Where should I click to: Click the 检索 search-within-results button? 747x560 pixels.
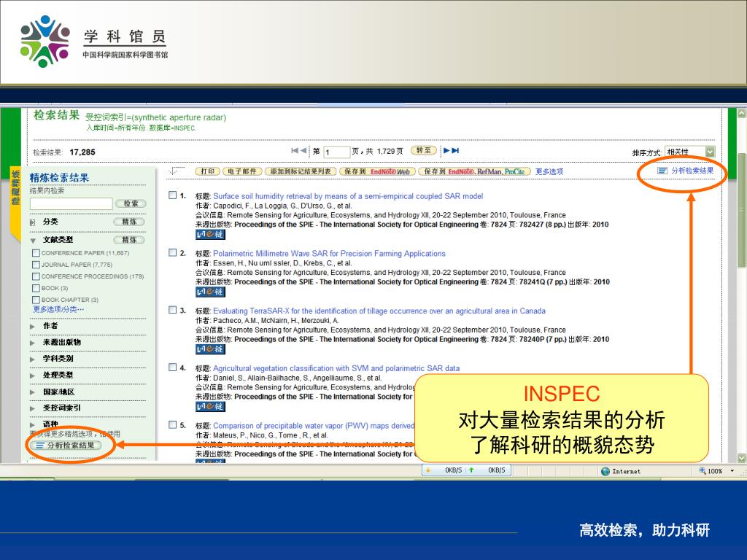(x=131, y=203)
